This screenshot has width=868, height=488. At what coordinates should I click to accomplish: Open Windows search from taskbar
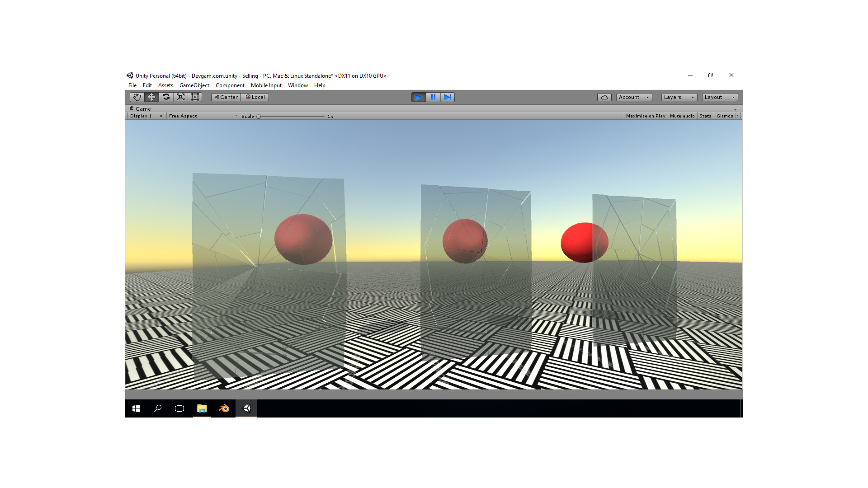click(x=158, y=408)
